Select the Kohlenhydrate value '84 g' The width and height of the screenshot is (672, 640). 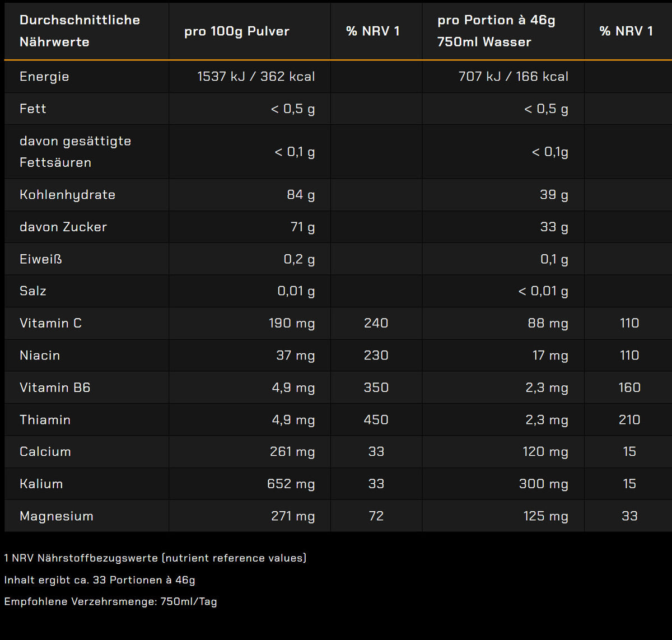[x=301, y=195]
